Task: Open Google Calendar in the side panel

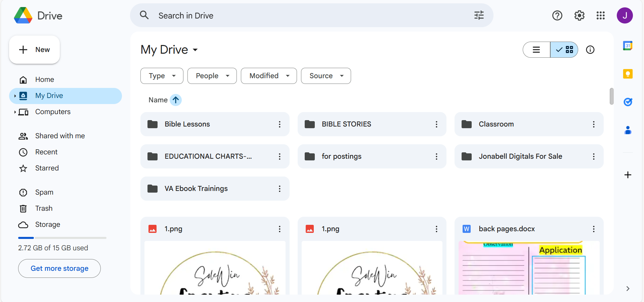Action: click(628, 46)
